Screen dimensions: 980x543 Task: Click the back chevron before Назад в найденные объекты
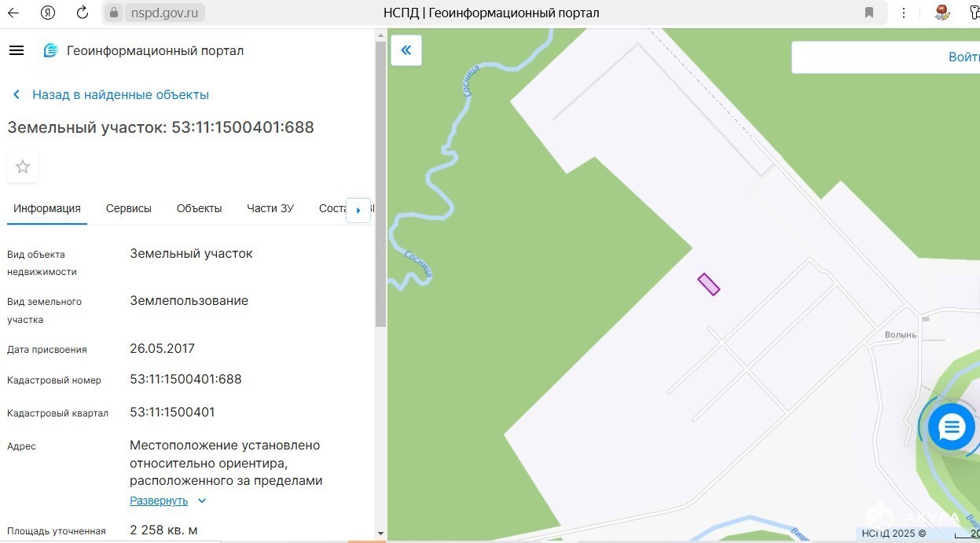coord(17,94)
